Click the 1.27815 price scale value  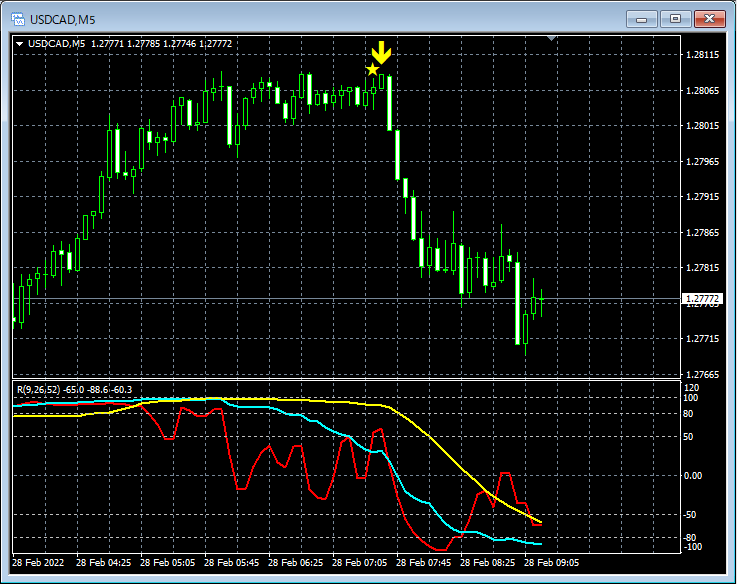[703, 268]
